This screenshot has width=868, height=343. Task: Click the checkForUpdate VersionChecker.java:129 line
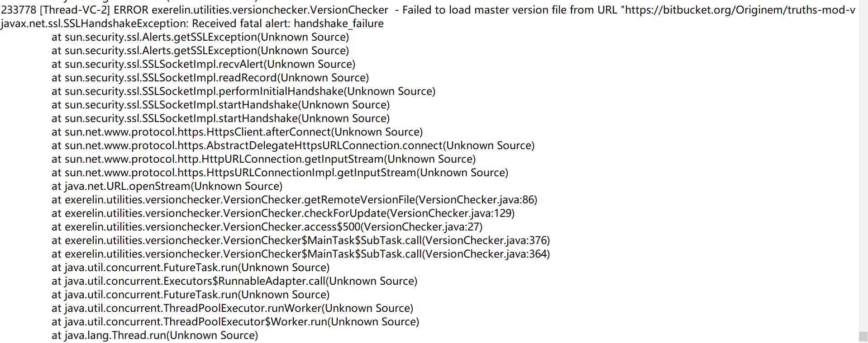point(283,213)
